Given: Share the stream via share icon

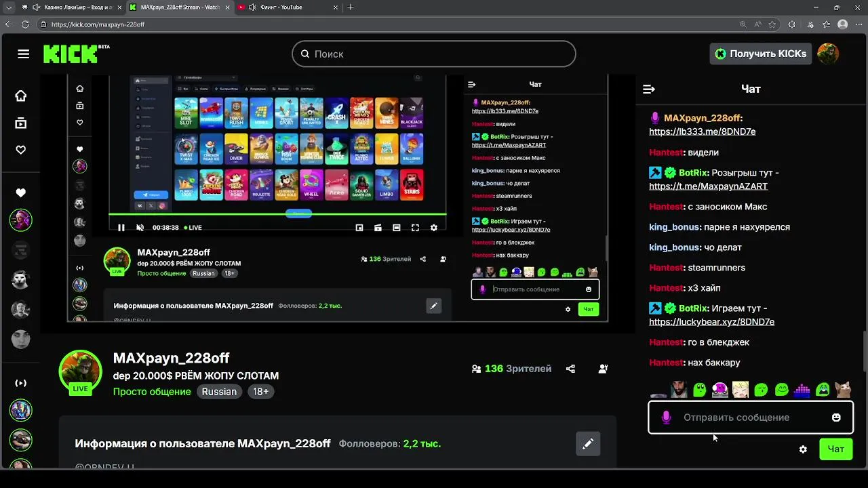Looking at the screenshot, I should pos(570,369).
